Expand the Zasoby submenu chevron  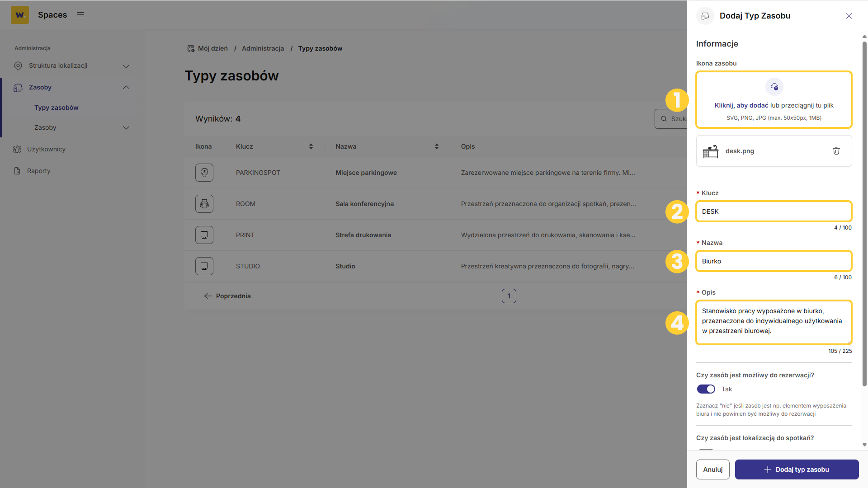click(x=126, y=128)
